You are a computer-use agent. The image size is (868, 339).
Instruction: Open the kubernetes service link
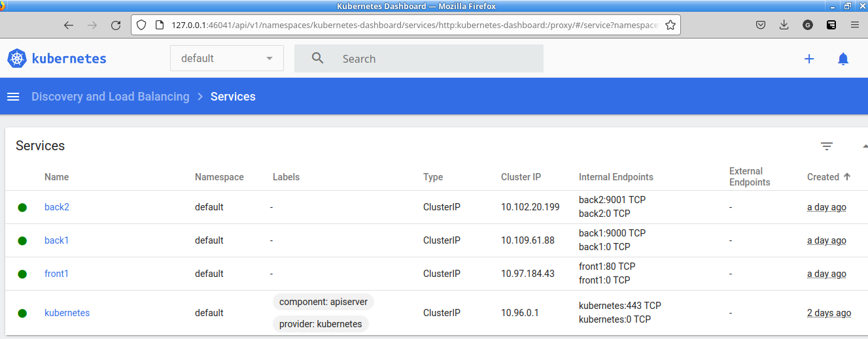point(67,313)
